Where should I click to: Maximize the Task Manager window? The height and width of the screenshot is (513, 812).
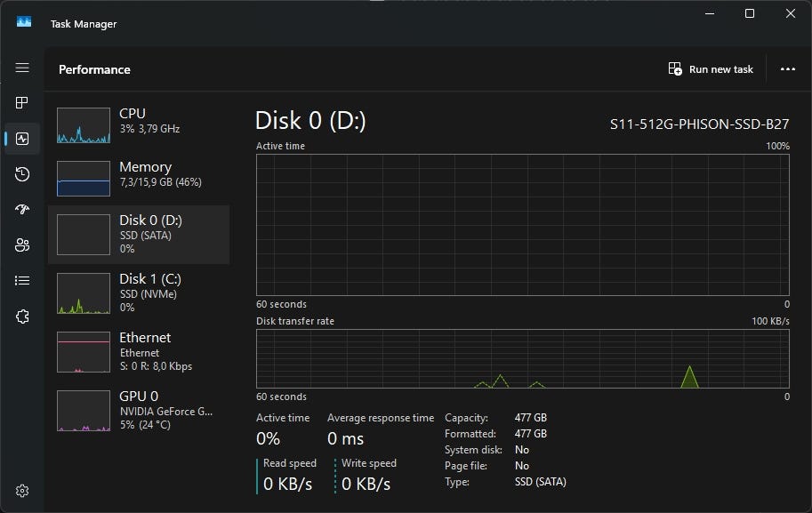pyautogui.click(x=750, y=13)
